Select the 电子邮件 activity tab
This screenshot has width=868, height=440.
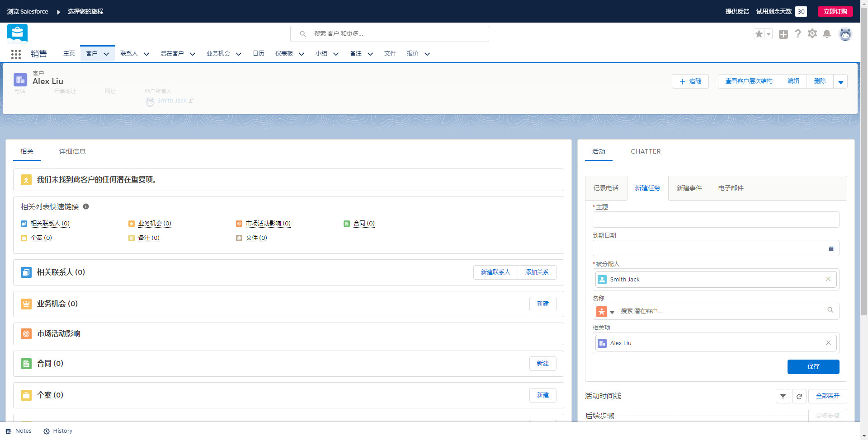point(731,188)
